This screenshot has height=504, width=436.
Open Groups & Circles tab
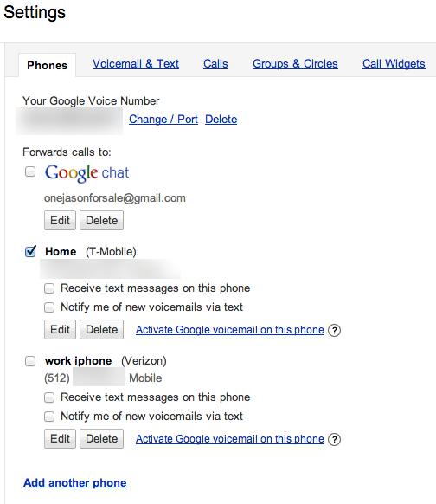click(295, 63)
